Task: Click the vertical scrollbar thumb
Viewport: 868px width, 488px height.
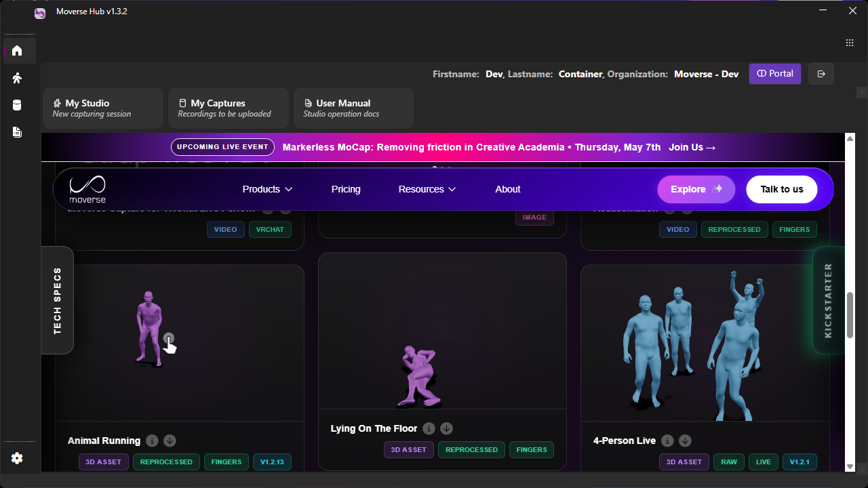Action: (x=850, y=315)
